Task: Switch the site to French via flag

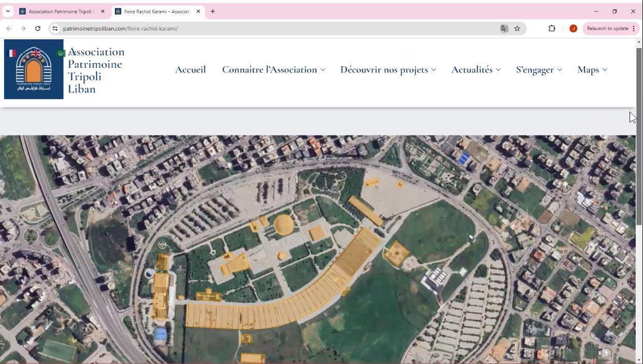Action: tap(12, 53)
